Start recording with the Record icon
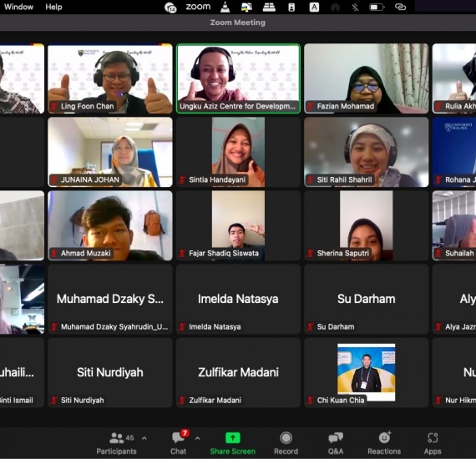This screenshot has width=476, height=459. [x=286, y=438]
